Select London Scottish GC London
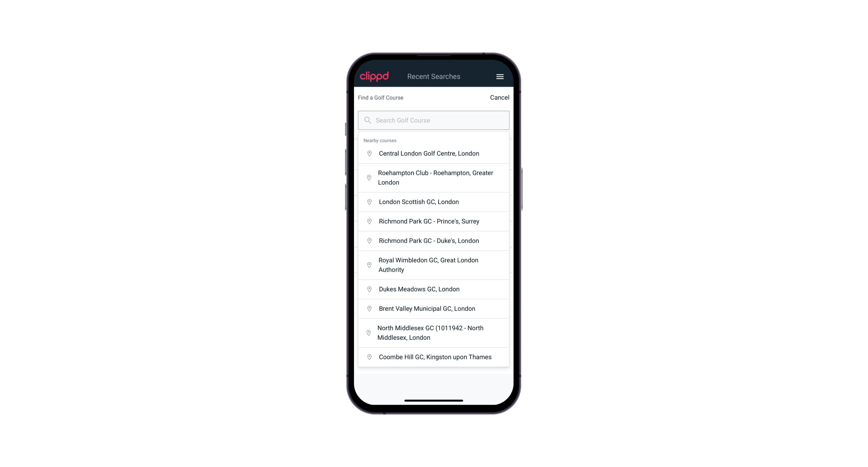This screenshot has width=868, height=467. pyautogui.click(x=434, y=202)
